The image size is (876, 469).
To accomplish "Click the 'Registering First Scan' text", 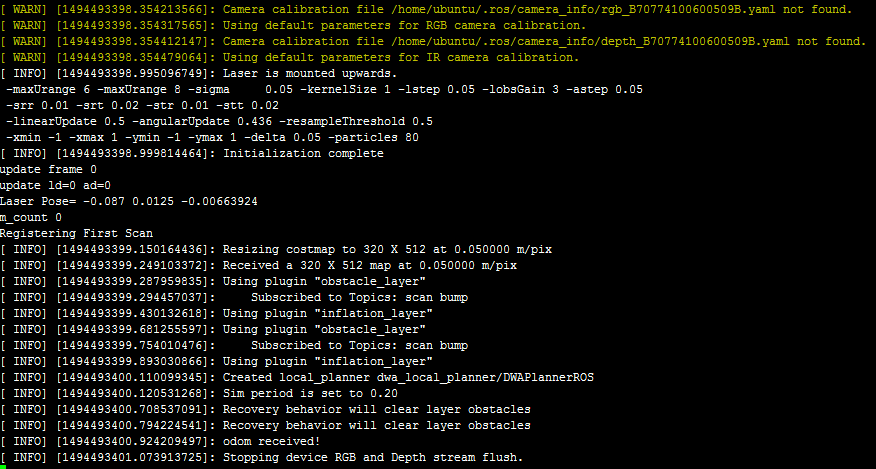I will tap(77, 233).
